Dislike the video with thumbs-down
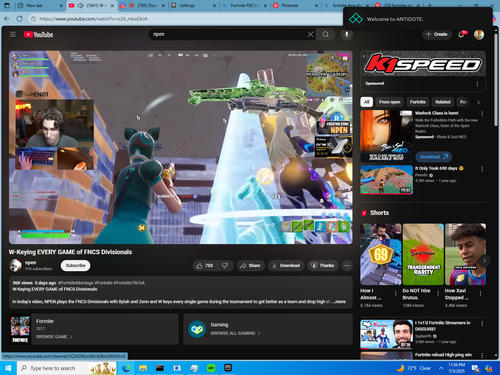Image resolution: width=500 pixels, height=375 pixels. (225, 265)
